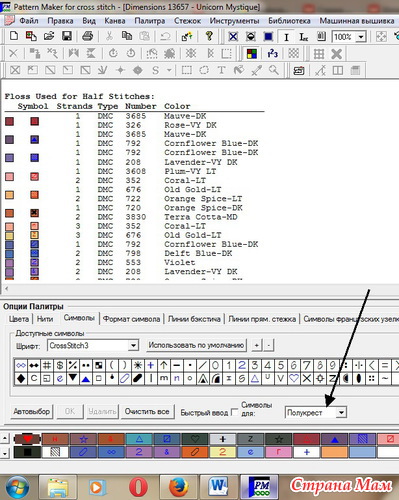
Task: Select the magnifier zoom tool
Action: click(x=274, y=70)
